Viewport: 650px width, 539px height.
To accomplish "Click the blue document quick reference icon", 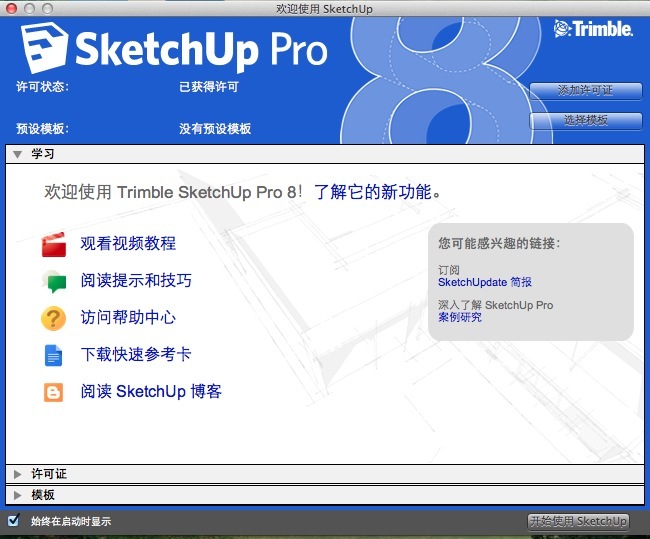I will tap(53, 355).
